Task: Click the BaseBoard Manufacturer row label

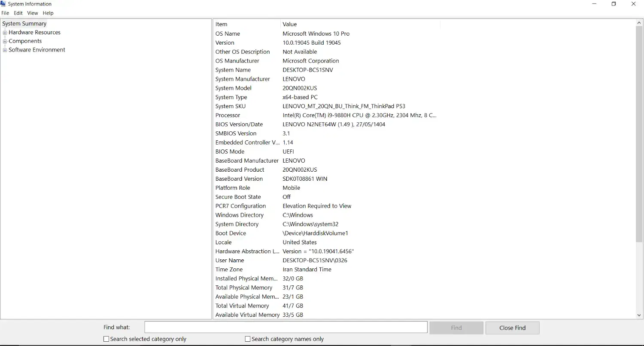Action: click(x=247, y=161)
